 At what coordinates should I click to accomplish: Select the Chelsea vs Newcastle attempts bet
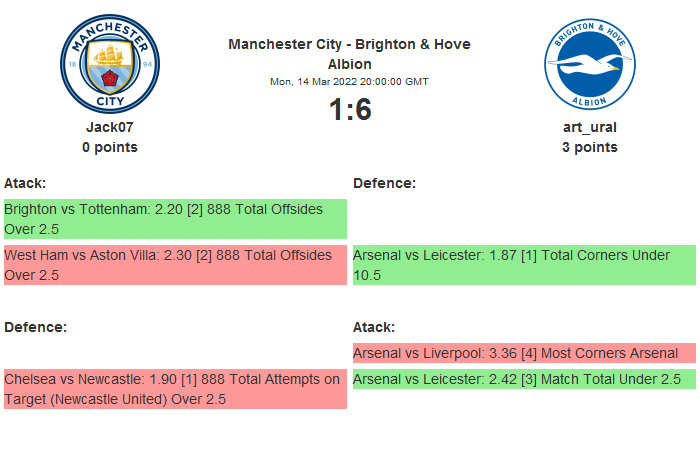coord(175,389)
